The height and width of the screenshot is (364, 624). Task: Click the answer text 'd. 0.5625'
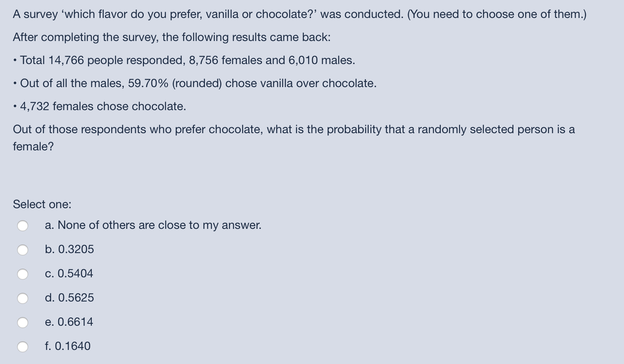click(69, 298)
